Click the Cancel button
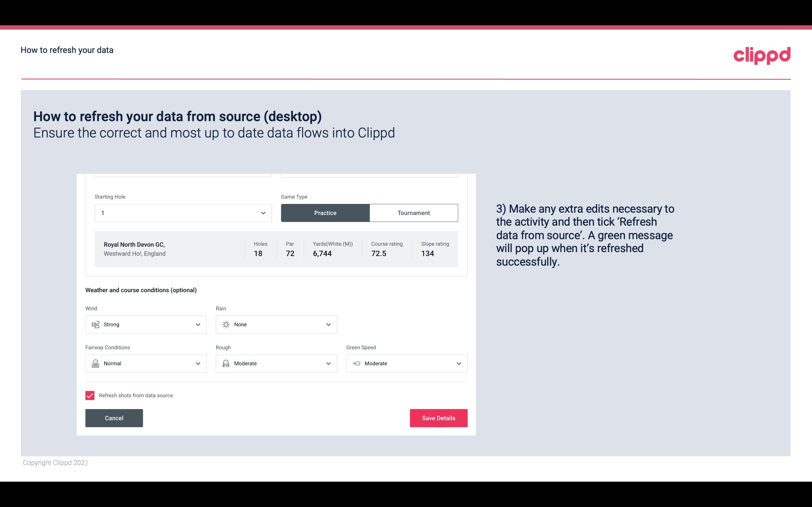 [114, 418]
